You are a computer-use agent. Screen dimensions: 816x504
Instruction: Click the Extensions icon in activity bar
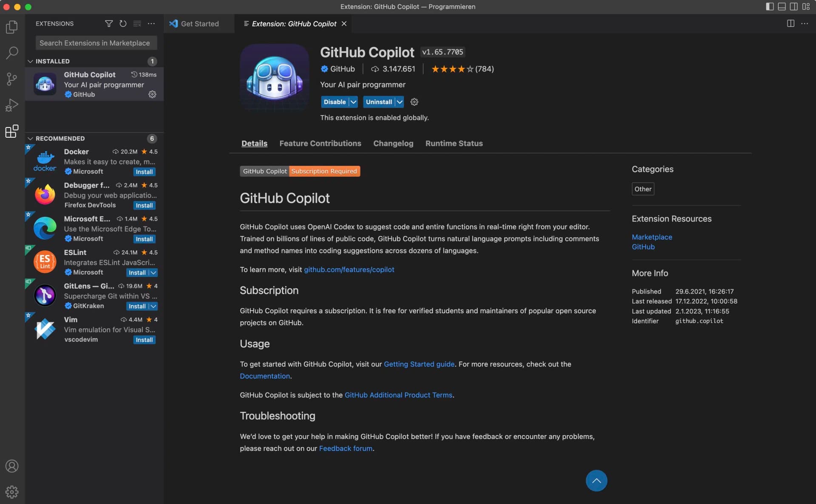pos(12,131)
